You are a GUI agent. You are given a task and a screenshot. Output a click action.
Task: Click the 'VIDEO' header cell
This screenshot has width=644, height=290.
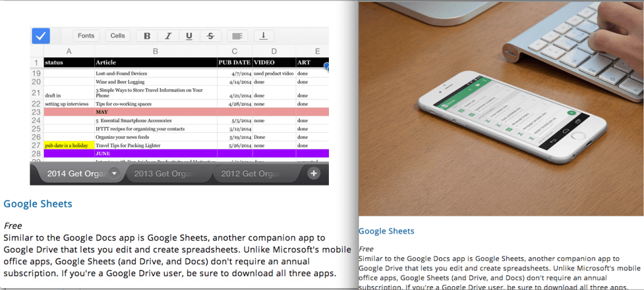[274, 62]
